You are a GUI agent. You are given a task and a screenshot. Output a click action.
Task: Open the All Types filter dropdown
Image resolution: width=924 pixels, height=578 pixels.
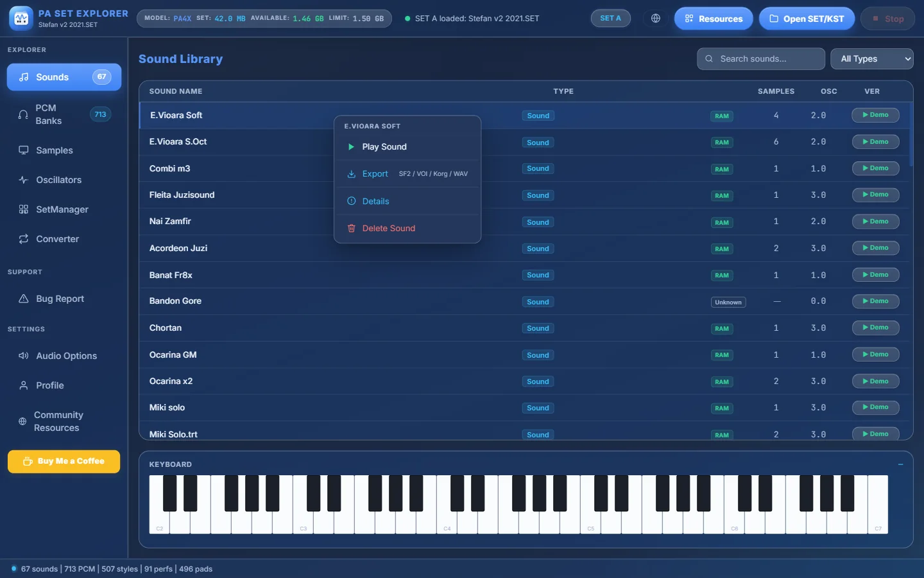tap(872, 58)
